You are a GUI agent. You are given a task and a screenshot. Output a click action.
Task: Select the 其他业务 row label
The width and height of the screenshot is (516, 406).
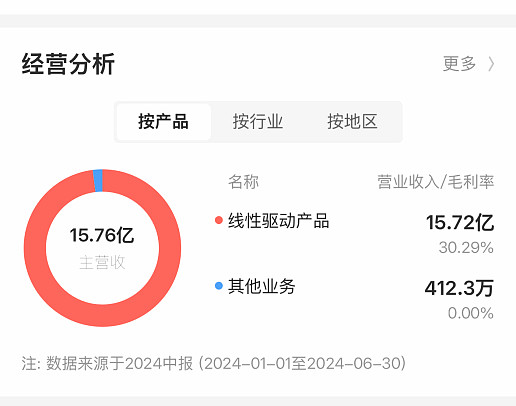click(x=262, y=286)
